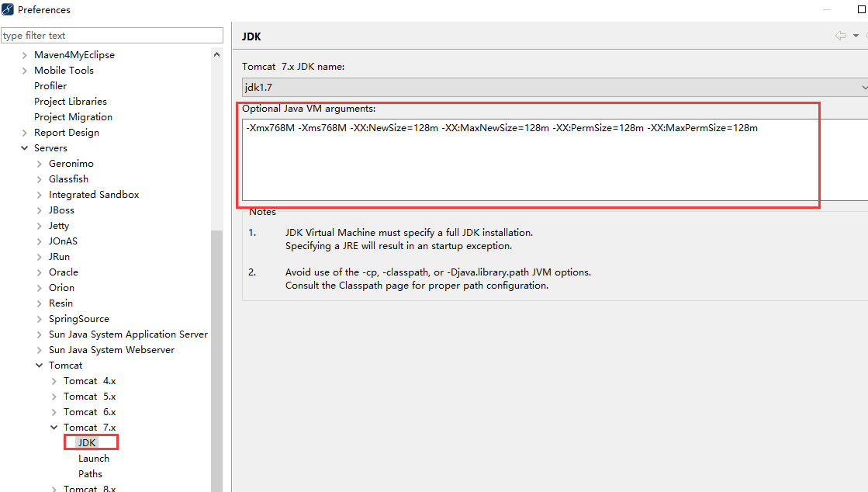868x492 pixels.
Task: Select Oracle in the servers list
Action: click(x=63, y=272)
